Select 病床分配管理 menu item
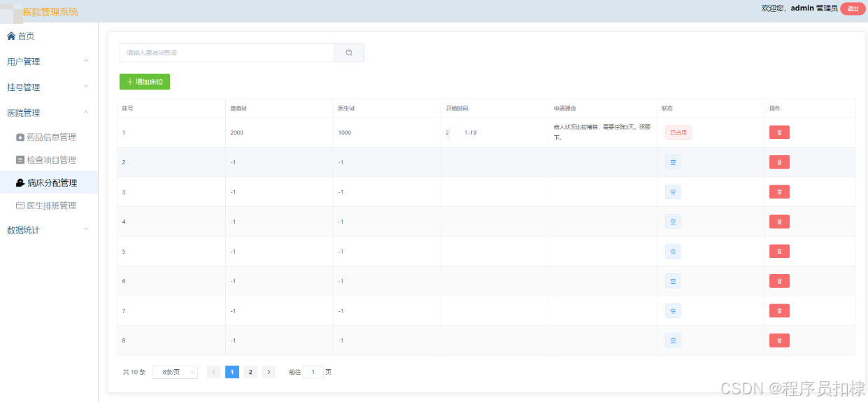The height and width of the screenshot is (402, 868). coord(49,182)
